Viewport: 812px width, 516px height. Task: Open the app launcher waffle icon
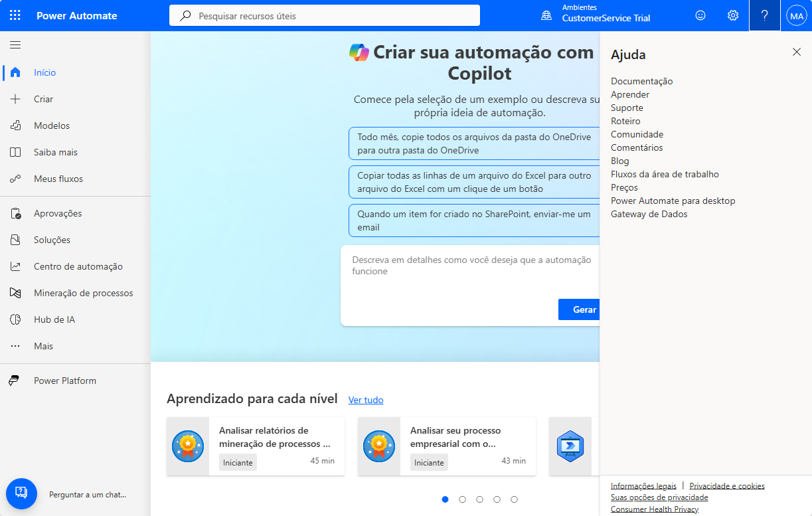(x=15, y=15)
